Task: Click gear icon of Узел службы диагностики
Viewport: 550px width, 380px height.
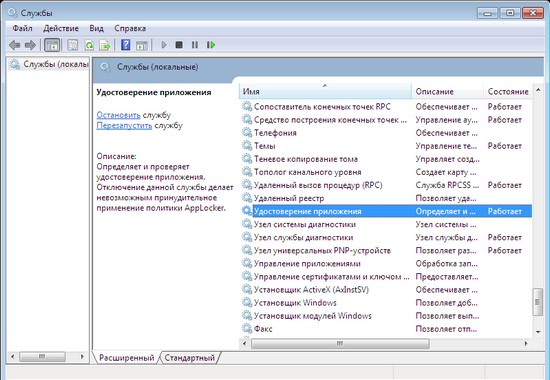Action: 247,237
